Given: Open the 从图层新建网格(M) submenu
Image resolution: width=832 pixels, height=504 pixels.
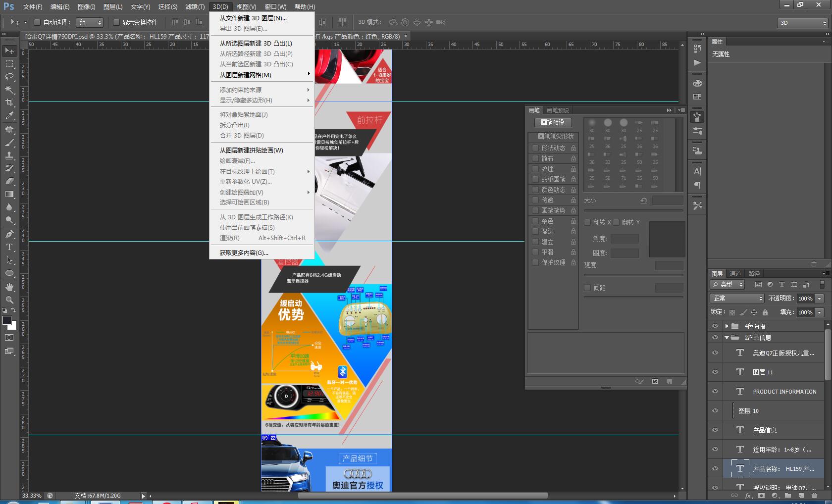Looking at the screenshot, I should pyautogui.click(x=261, y=75).
